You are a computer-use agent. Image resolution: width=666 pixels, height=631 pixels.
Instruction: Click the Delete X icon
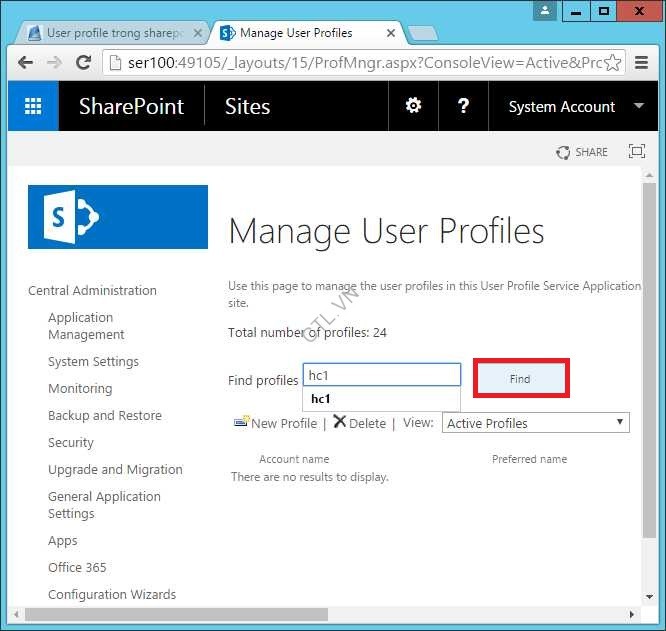tap(339, 422)
